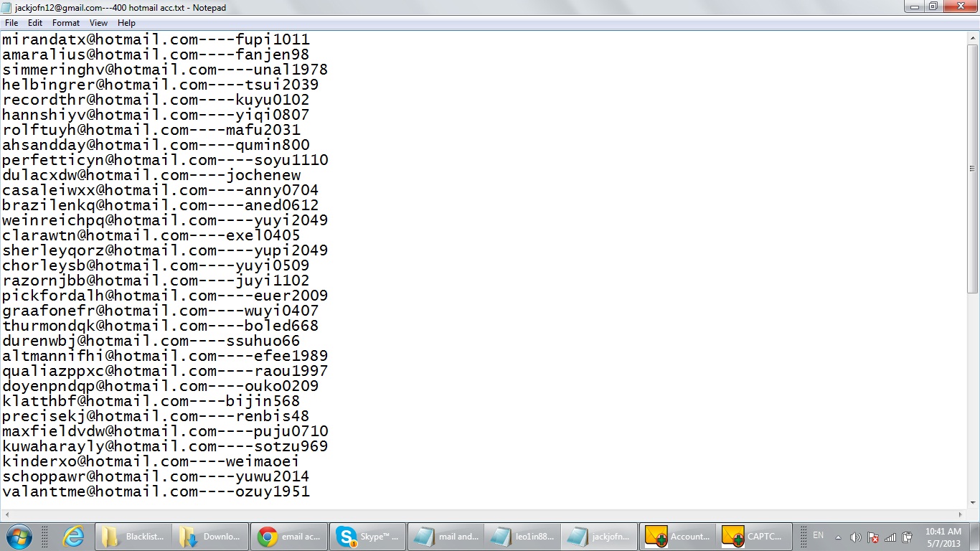Viewport: 980px width, 551px height.
Task: Show hidden system tray icons
Action: (838, 537)
